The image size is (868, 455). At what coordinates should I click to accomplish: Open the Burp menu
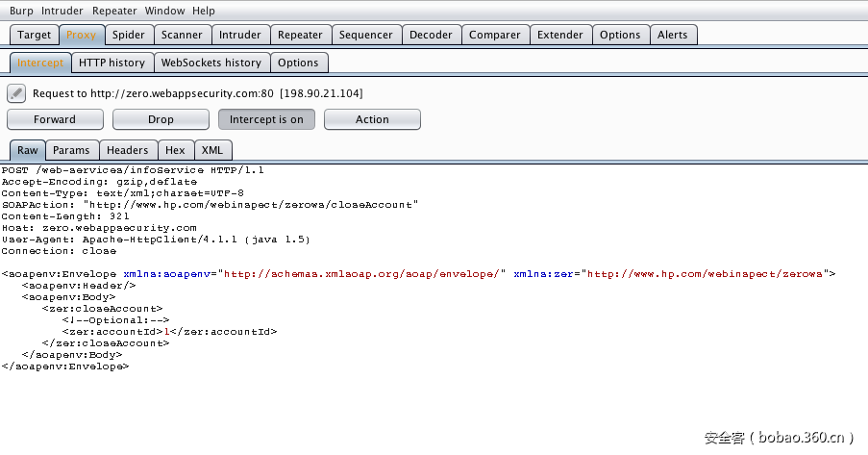[21, 11]
